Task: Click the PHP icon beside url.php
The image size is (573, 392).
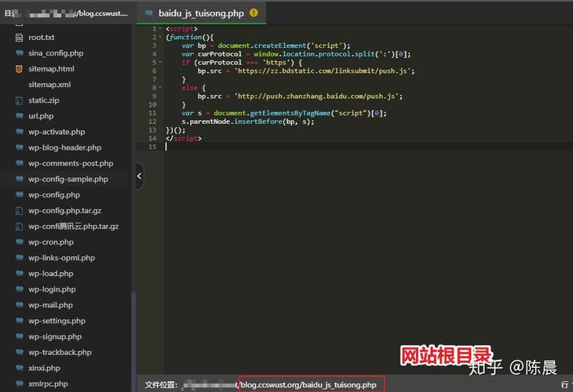Action: pos(20,116)
